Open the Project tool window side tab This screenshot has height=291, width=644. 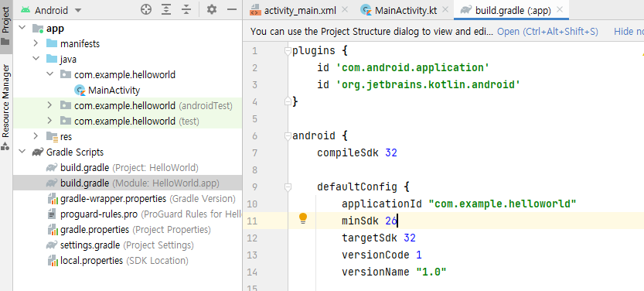(x=5, y=26)
